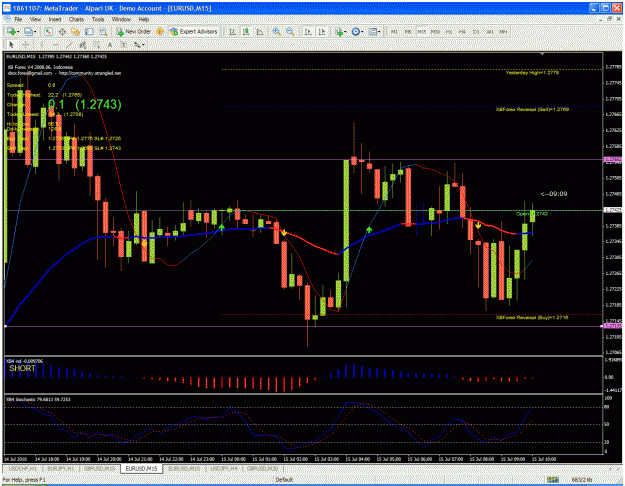Open the Navigator panel icon
Screen dimensions: 625x486
[x=75, y=31]
